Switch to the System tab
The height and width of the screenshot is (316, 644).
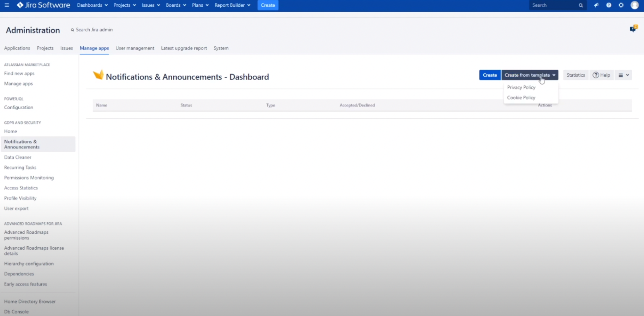coord(221,48)
